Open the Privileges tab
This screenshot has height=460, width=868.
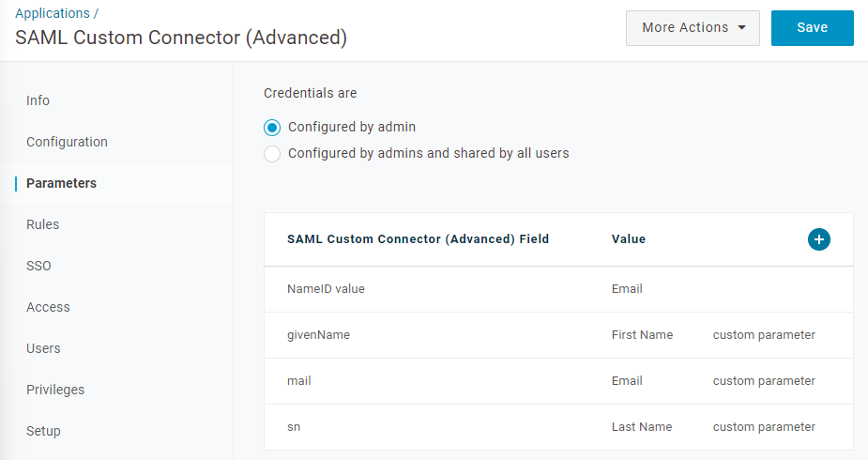(x=55, y=390)
